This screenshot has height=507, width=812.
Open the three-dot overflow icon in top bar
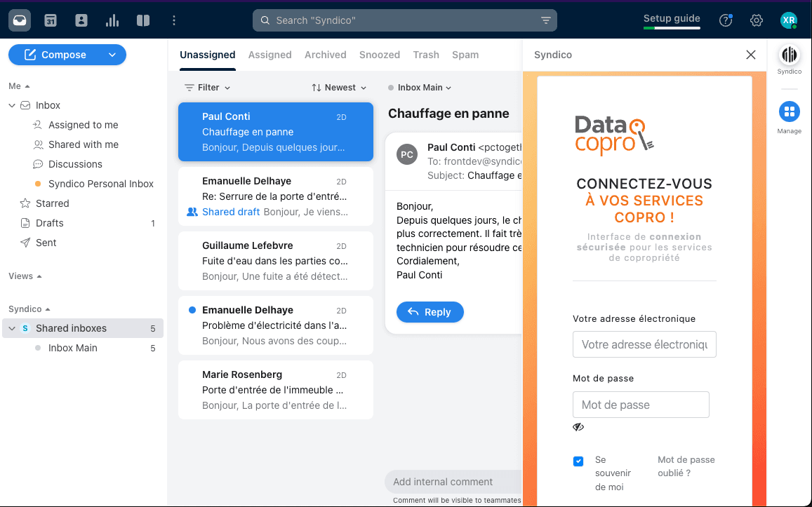click(x=173, y=20)
